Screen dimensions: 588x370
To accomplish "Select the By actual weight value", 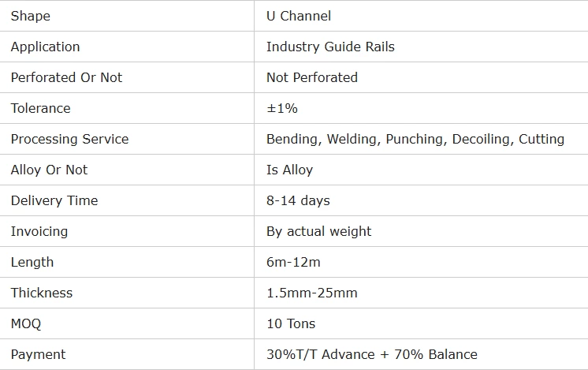I will (x=318, y=231).
